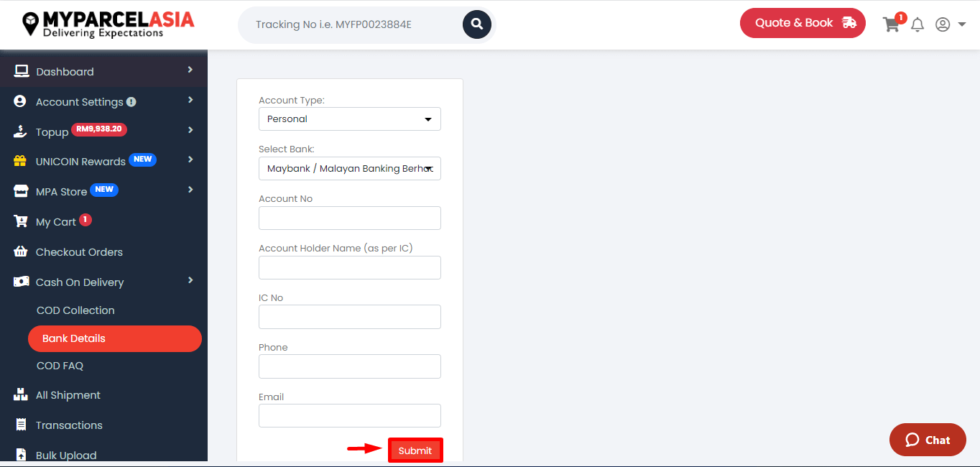The width and height of the screenshot is (980, 467).
Task: Open the notifications bell
Action: point(917,25)
